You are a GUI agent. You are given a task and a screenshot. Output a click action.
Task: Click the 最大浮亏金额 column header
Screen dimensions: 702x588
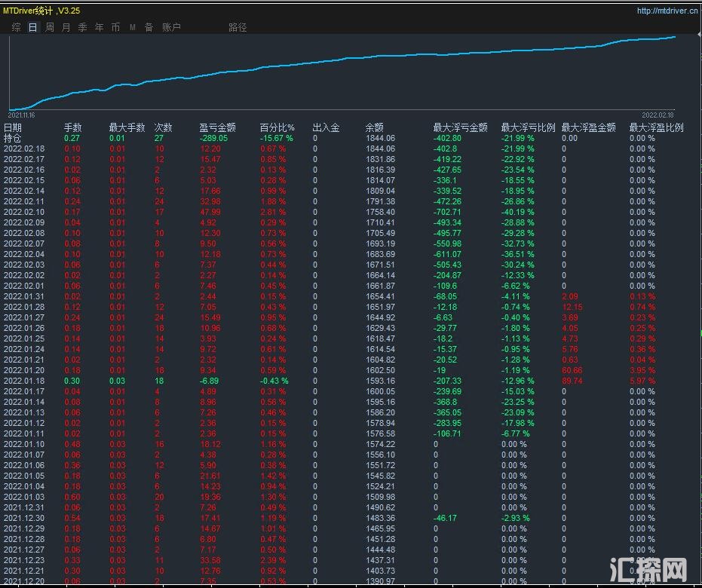pyautogui.click(x=460, y=127)
